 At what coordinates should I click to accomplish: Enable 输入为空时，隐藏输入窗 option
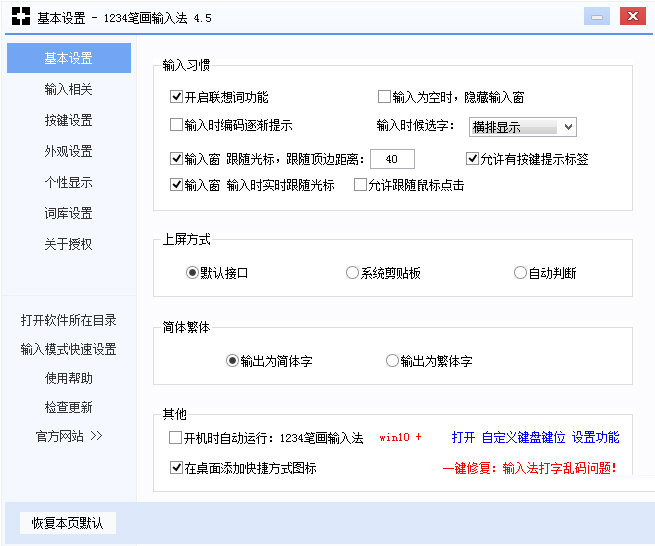click(384, 97)
